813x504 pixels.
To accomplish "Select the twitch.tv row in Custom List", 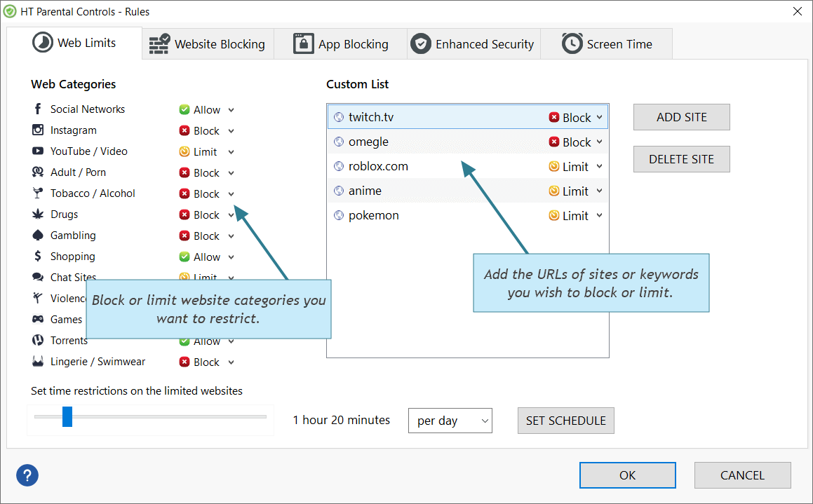I will (468, 117).
